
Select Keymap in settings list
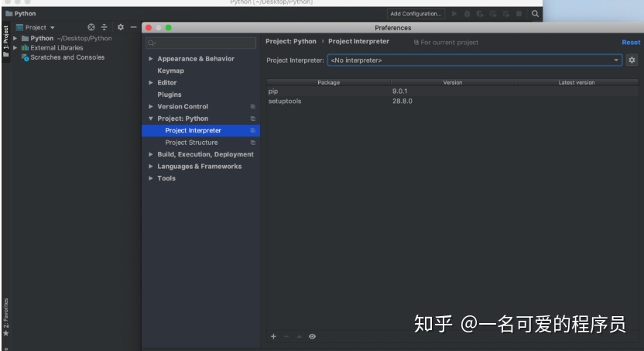[x=170, y=71]
